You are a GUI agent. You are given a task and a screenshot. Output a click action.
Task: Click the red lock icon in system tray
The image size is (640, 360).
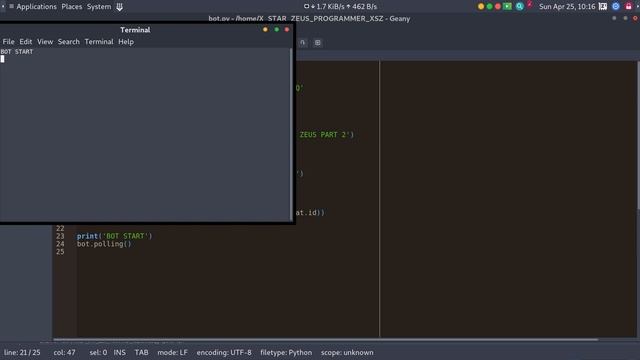tap(629, 6)
